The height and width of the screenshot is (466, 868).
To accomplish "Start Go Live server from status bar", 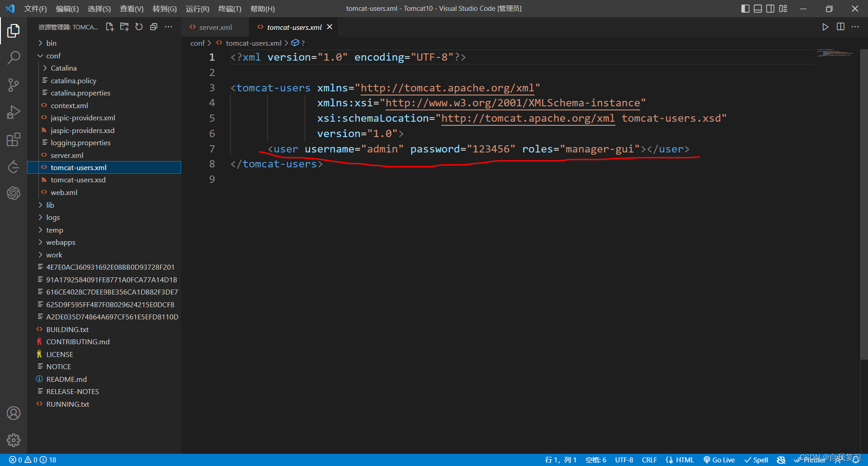I will coord(719,460).
